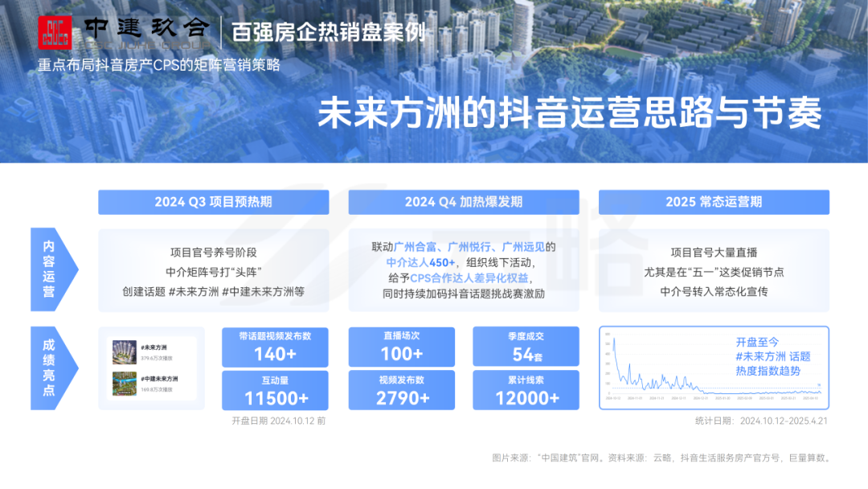The height and width of the screenshot is (489, 868).
Task: Open the aerial thumbnail beside 169.8万次播放
Action: click(x=125, y=384)
